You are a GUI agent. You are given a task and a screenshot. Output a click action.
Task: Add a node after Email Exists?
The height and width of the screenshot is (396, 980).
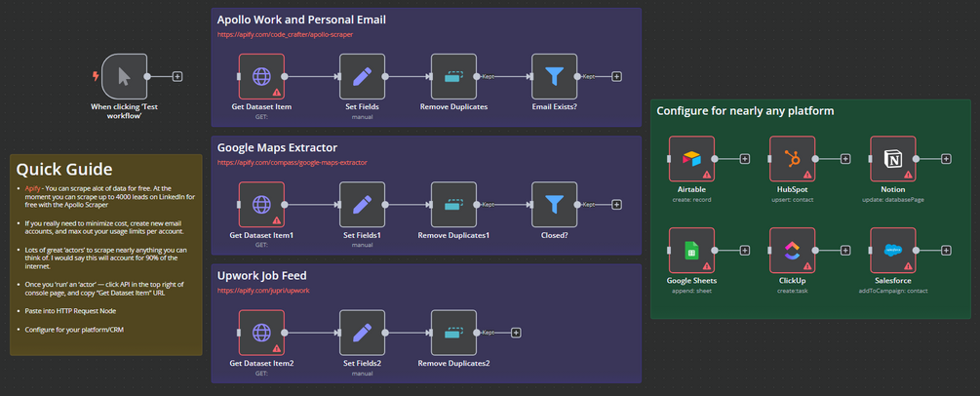[616, 76]
